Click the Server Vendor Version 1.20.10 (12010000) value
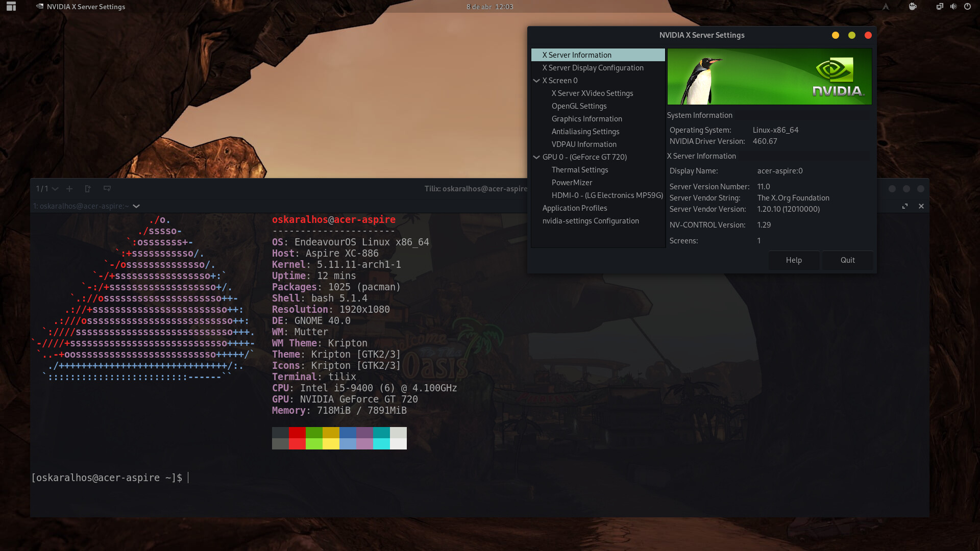Screen dimensions: 980x551 coord(789,209)
